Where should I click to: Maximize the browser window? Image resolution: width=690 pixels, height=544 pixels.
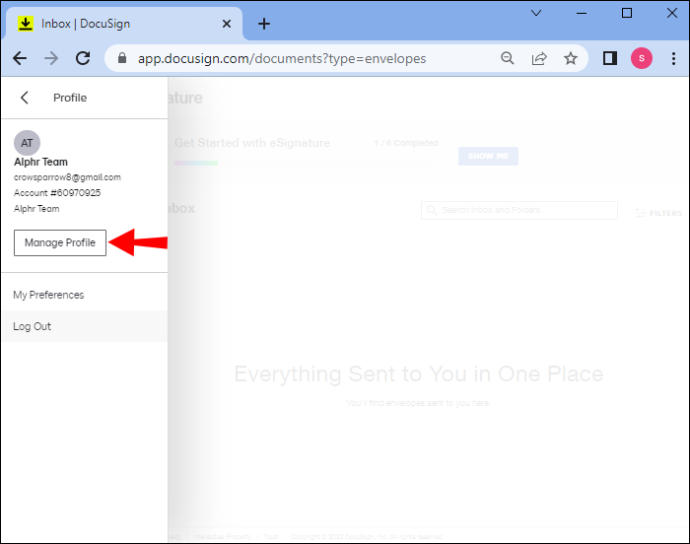click(x=627, y=13)
